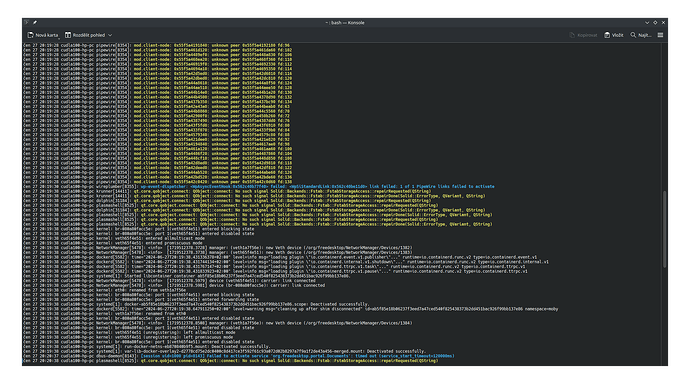Click the Rozdělit pohled split view button

coord(85,35)
